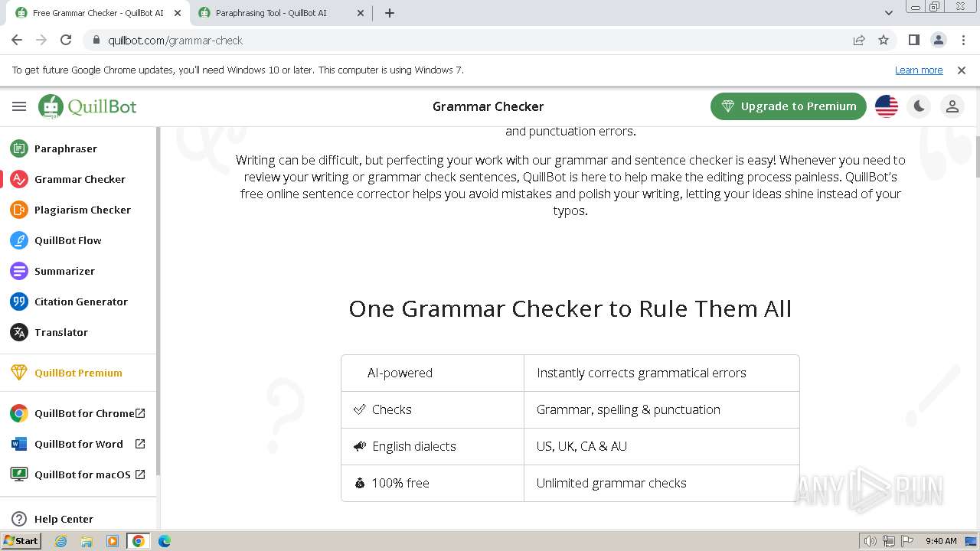Click the Word icon for QuillBot for Word
980x551 pixels.
[x=19, y=444]
